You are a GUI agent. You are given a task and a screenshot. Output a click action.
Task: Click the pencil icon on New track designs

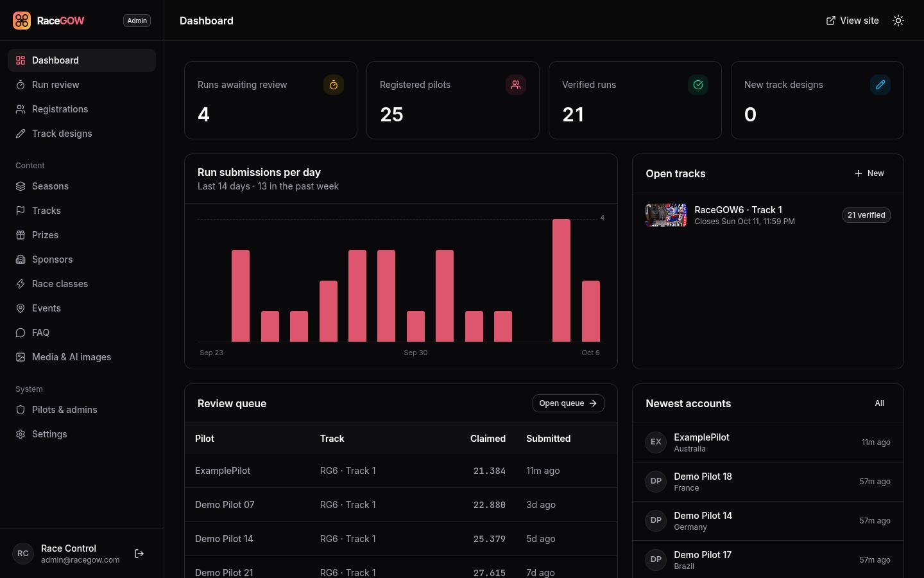point(880,85)
